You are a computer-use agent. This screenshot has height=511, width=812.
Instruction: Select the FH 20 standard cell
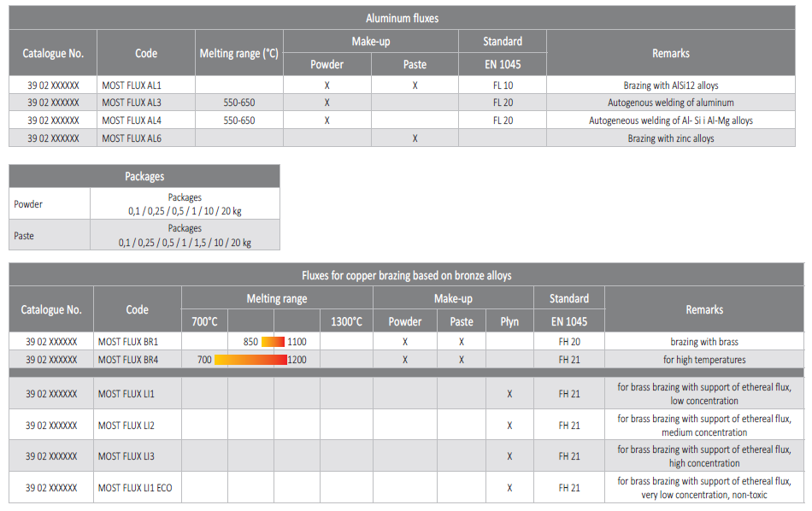pyautogui.click(x=569, y=342)
